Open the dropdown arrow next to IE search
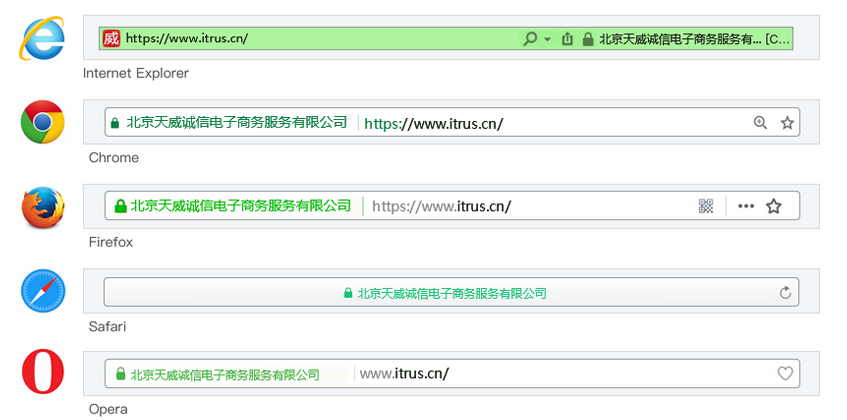This screenshot has height=420, width=847. (548, 39)
